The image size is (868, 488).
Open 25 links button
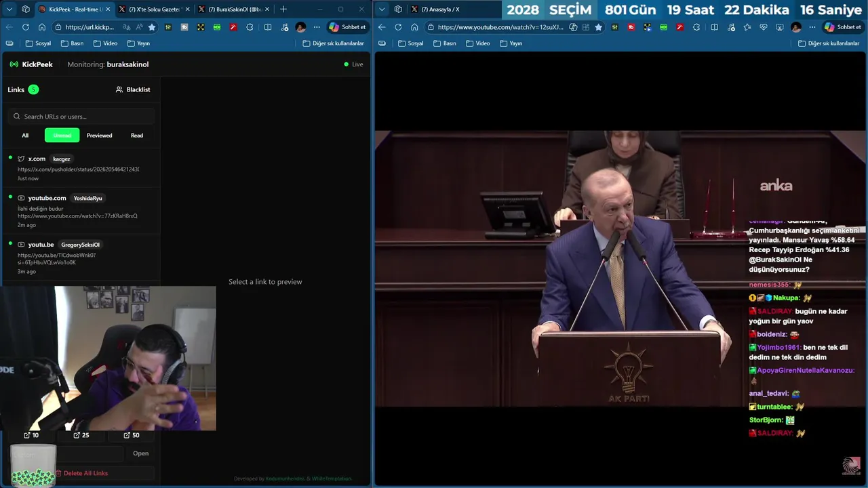81,435
